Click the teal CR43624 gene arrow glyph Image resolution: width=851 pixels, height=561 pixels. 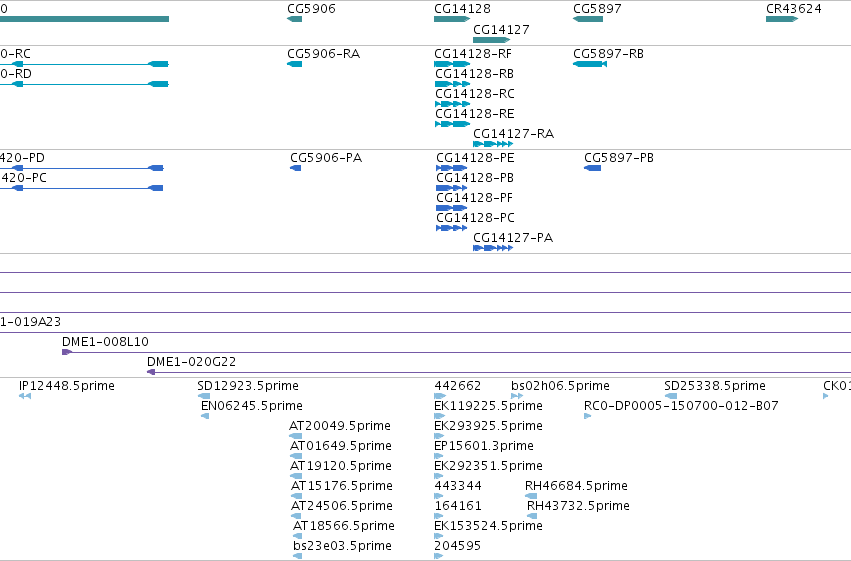point(782,19)
